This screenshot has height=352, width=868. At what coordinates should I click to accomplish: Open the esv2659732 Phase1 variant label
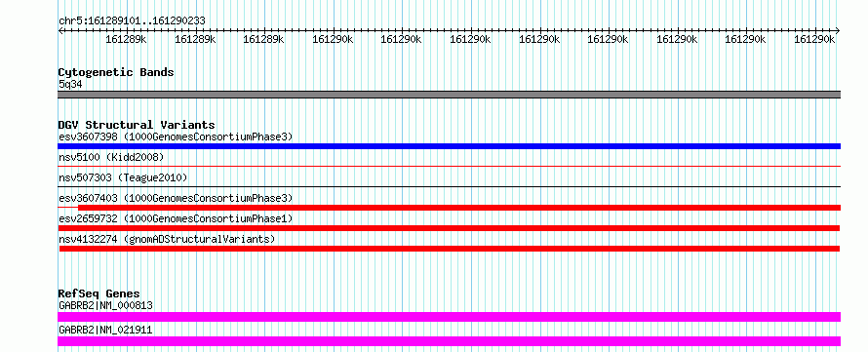click(176, 218)
